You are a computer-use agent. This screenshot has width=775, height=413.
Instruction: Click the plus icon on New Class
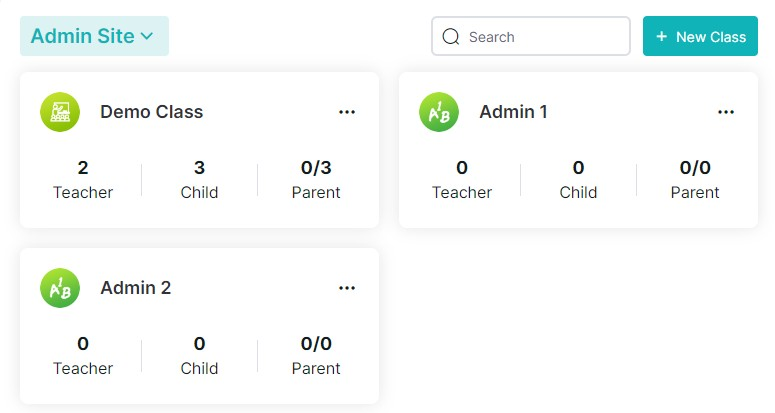pos(661,37)
